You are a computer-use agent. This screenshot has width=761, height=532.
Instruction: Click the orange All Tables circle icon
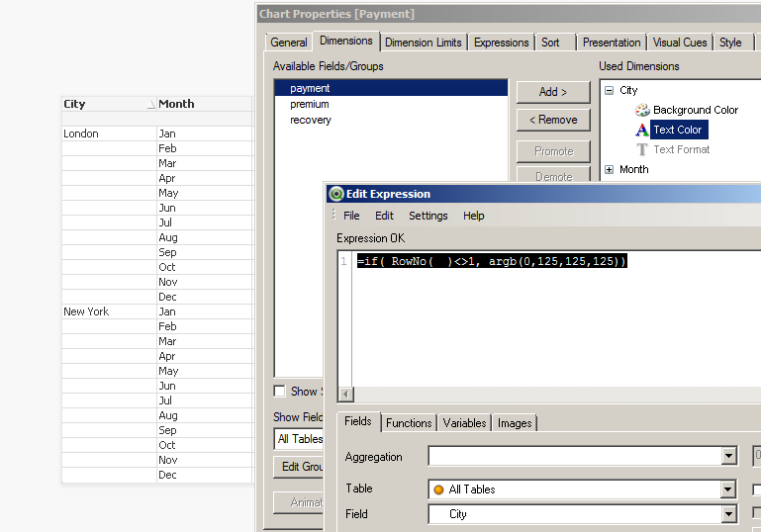[438, 489]
